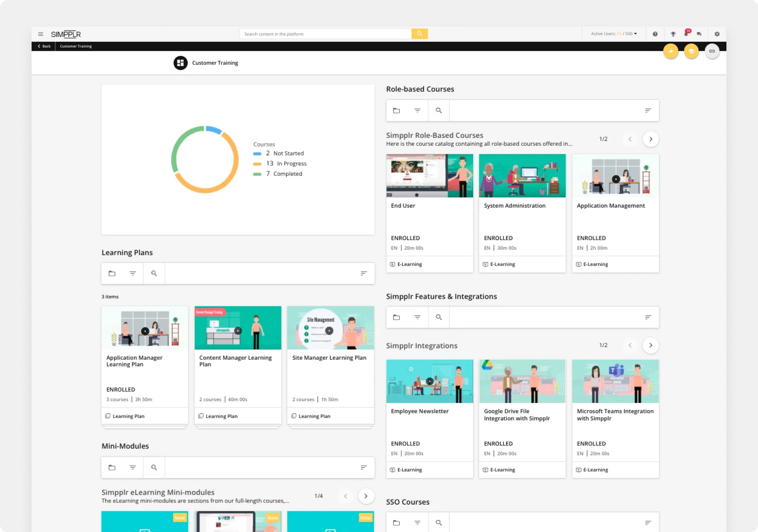Screen dimensions: 758x532
Task: Click the yellow graduation cap button
Action: click(691, 51)
